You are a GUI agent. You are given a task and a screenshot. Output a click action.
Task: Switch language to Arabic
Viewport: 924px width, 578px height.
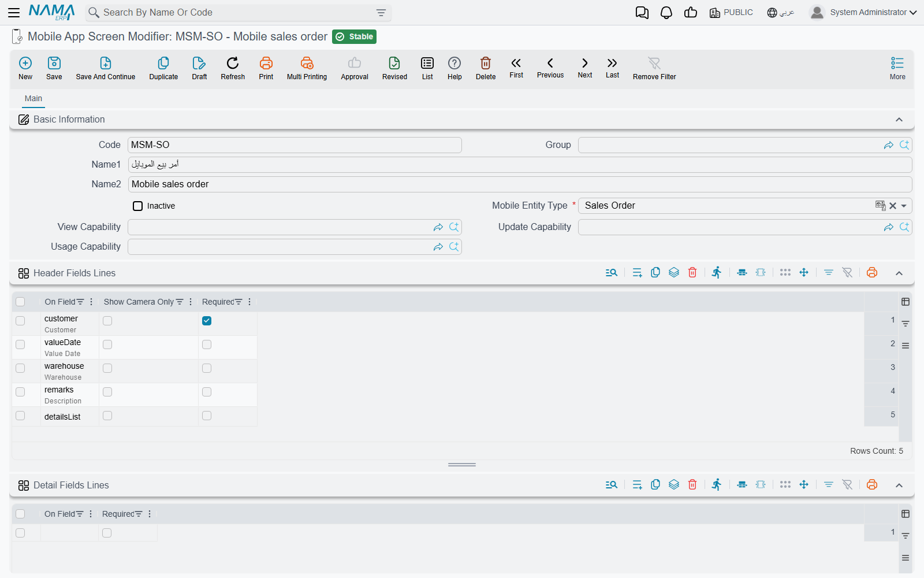pyautogui.click(x=781, y=12)
